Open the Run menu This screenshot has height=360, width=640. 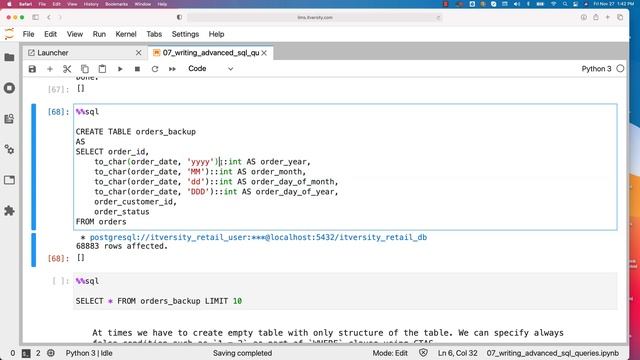pos(99,34)
